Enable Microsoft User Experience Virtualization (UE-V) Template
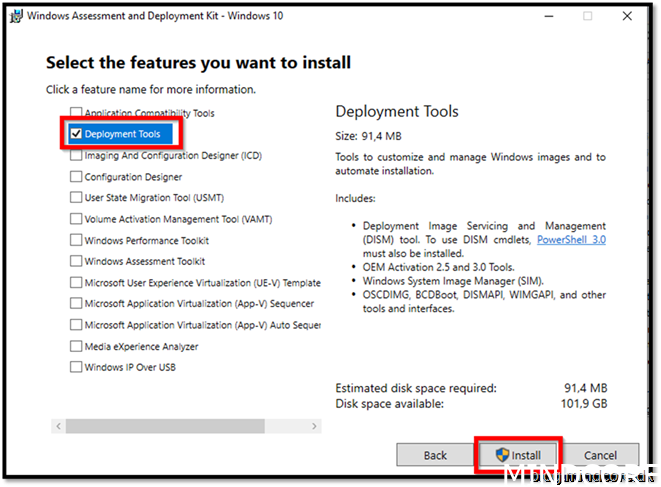Screen dimensions: 661x487 click(76, 283)
